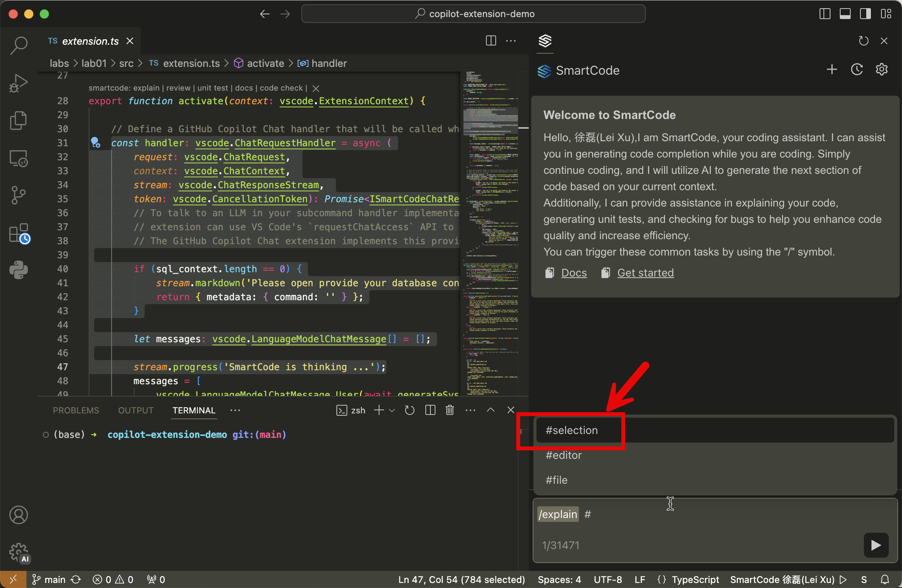The height and width of the screenshot is (588, 902).
Task: Open the Search view in activity bar
Action: click(18, 45)
